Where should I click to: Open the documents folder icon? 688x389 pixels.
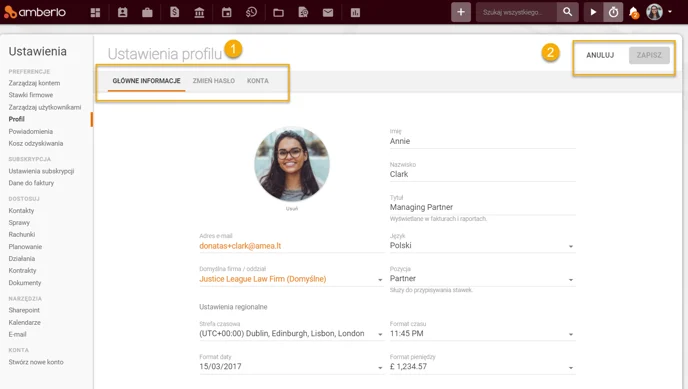pos(278,12)
